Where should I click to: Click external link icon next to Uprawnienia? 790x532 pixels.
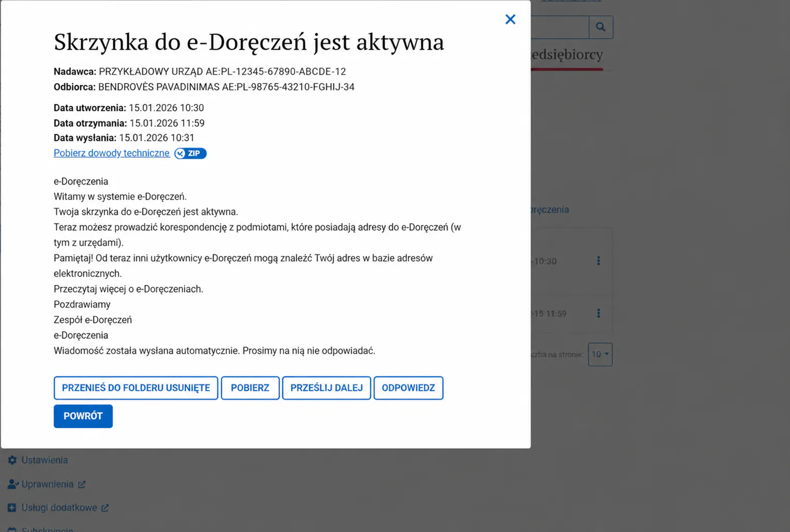coord(82,484)
